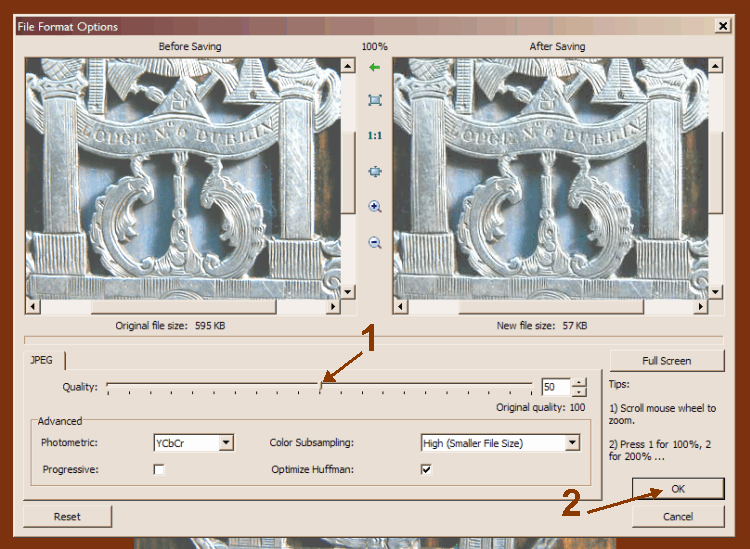The image size is (750, 549).
Task: Click the Before Saving scroll right arrow
Action: [x=333, y=306]
